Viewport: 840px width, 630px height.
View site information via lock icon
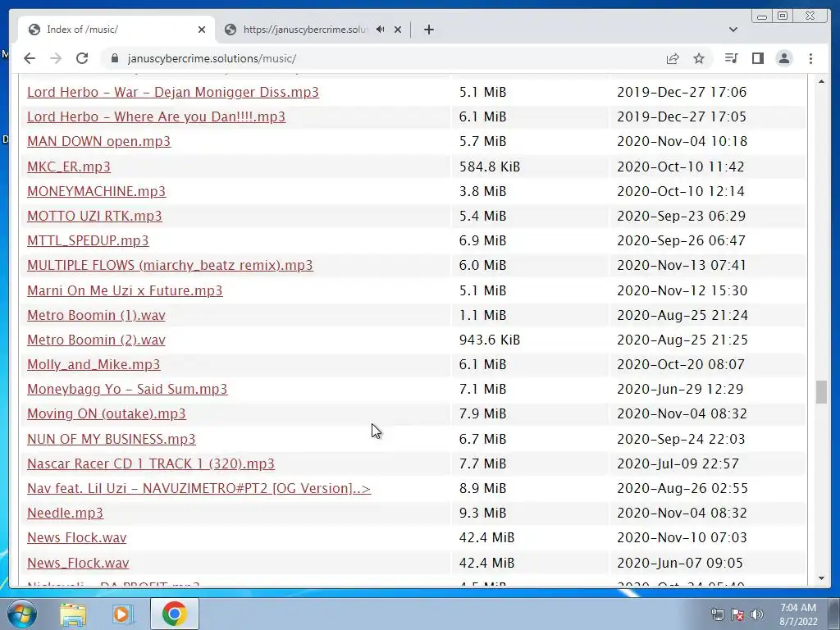[x=114, y=58]
